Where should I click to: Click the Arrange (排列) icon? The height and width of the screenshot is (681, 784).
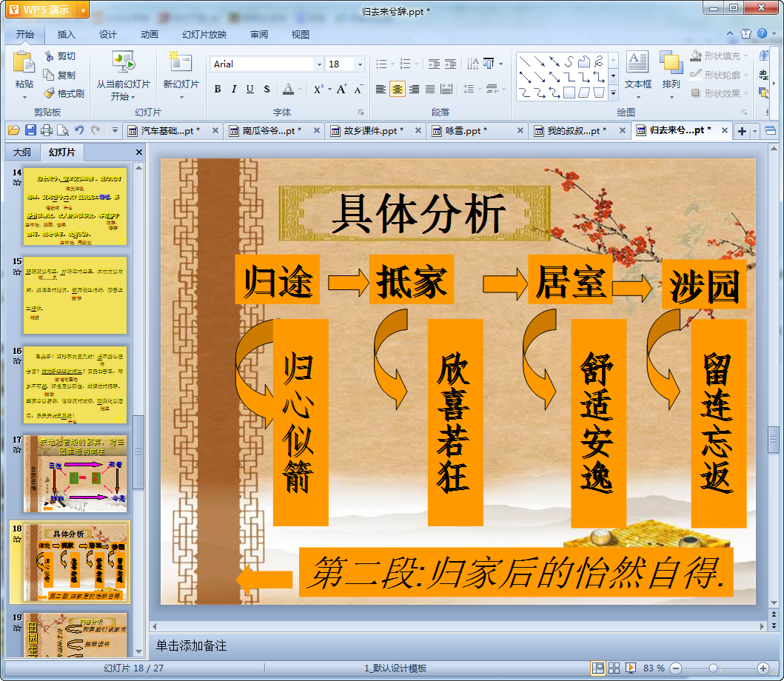pyautogui.click(x=671, y=64)
